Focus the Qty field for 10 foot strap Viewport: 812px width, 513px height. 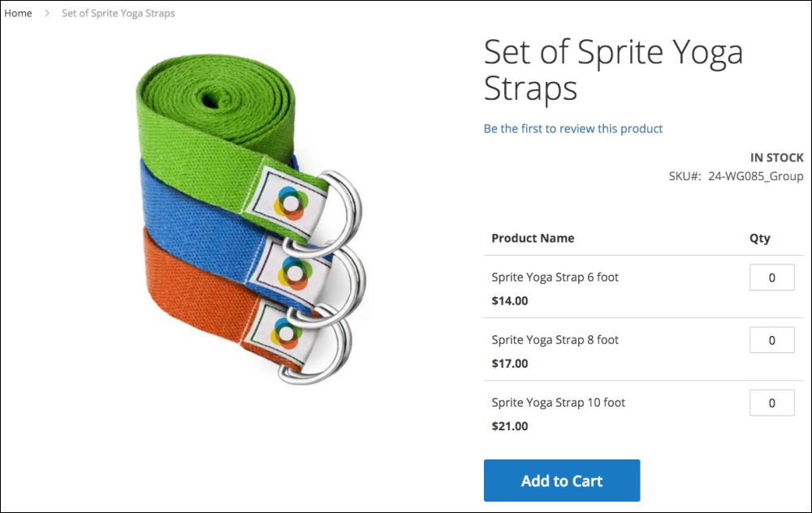pos(771,403)
